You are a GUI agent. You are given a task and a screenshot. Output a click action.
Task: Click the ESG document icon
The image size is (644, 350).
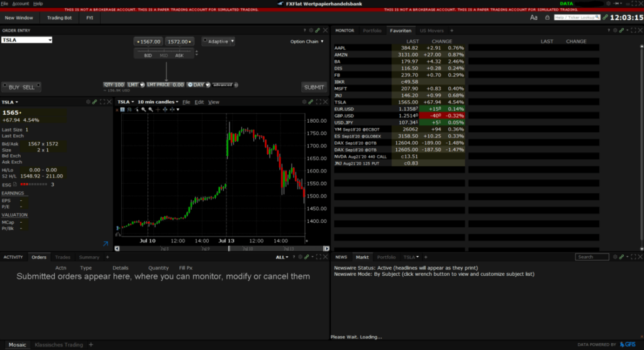(x=15, y=184)
